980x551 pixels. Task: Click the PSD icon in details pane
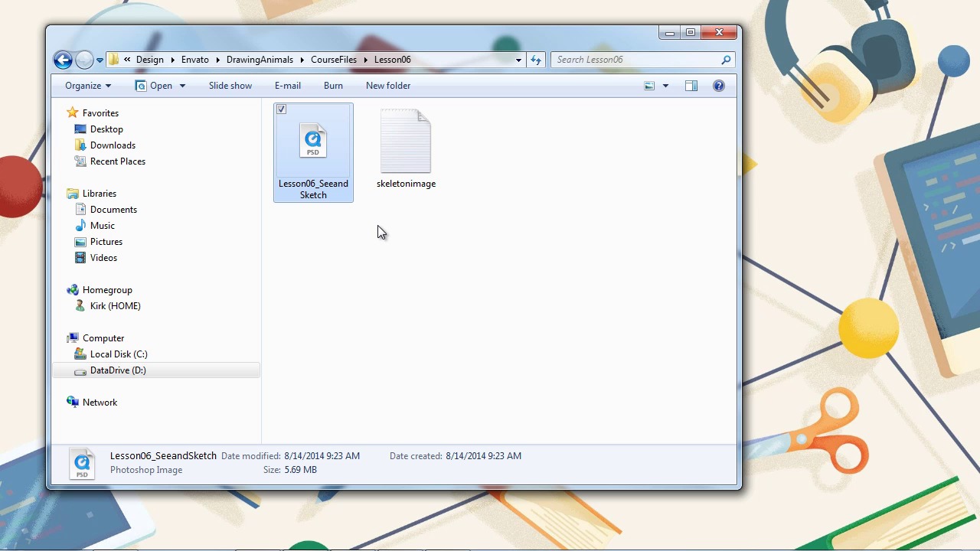pos(82,463)
